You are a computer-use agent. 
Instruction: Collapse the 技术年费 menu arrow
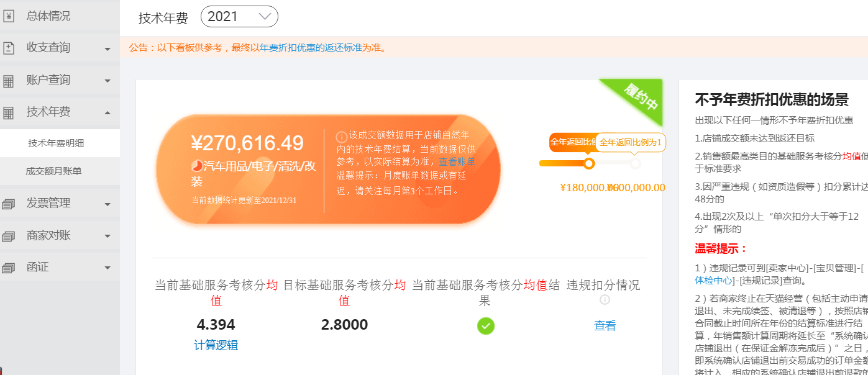107,113
